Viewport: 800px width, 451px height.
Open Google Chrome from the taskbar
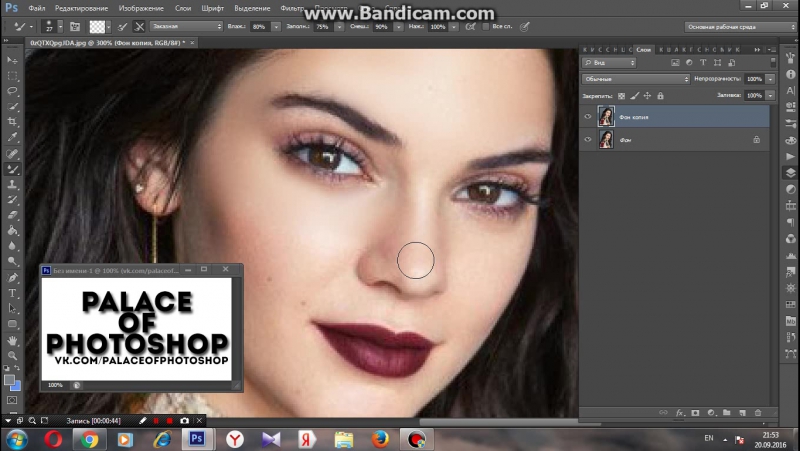(89, 439)
